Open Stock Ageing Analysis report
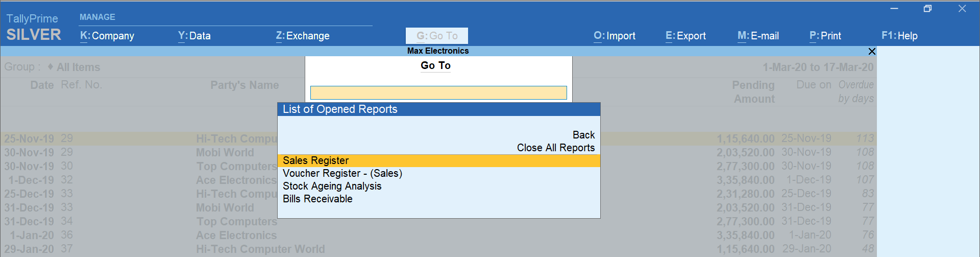The image size is (980, 257). pyautogui.click(x=332, y=186)
